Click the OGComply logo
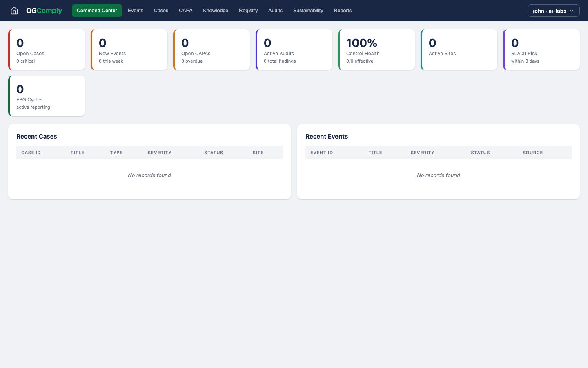The width and height of the screenshot is (588, 368). [44, 11]
